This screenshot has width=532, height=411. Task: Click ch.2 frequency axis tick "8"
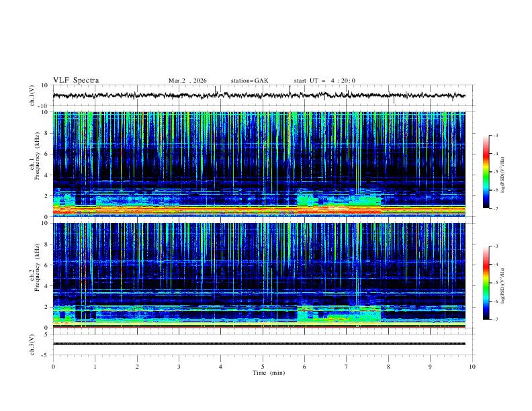[46, 244]
